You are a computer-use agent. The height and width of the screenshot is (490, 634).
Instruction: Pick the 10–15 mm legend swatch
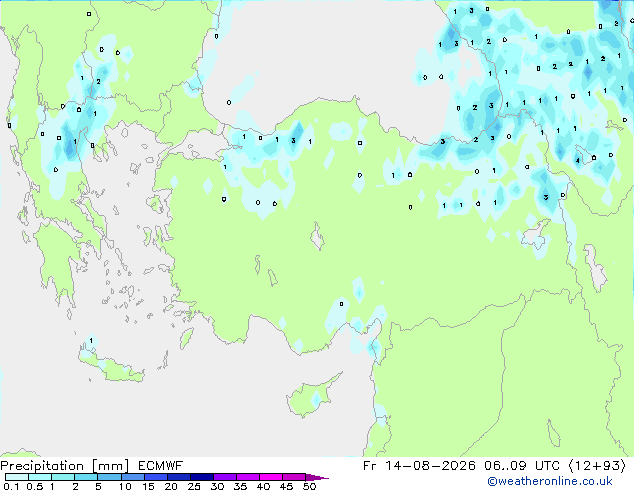pyautogui.click(x=132, y=477)
